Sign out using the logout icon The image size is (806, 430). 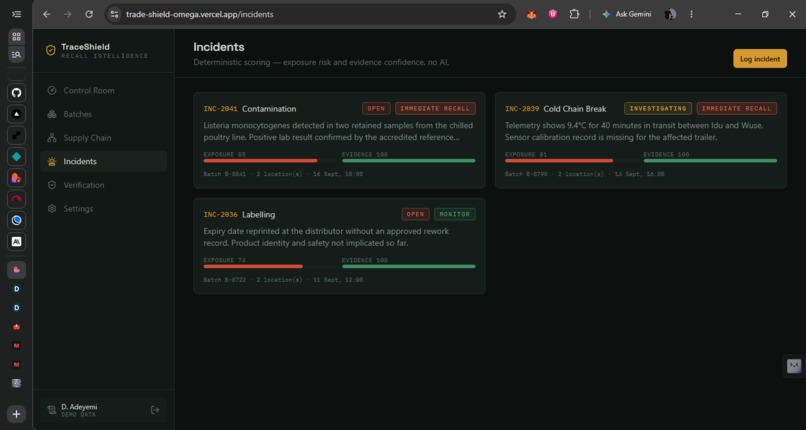click(x=155, y=410)
